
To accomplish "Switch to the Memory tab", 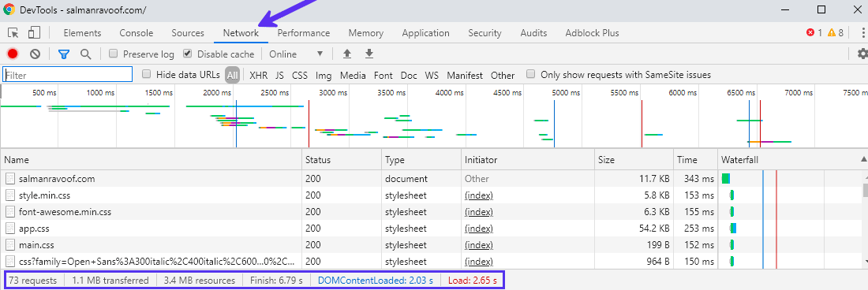I will pos(366,32).
